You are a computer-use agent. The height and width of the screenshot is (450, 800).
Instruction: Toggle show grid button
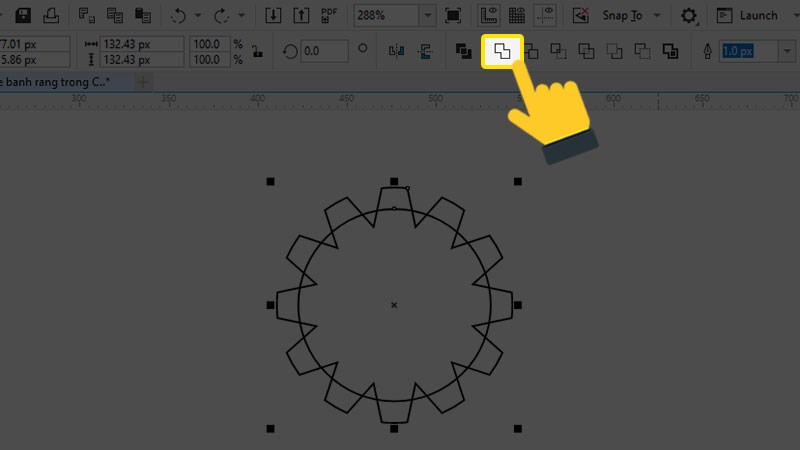click(x=517, y=15)
